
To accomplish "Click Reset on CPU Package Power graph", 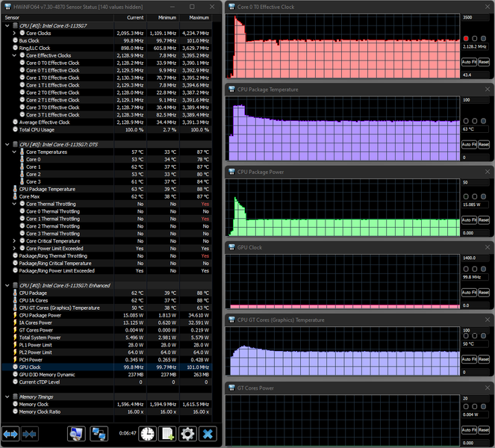I will pyautogui.click(x=484, y=220).
